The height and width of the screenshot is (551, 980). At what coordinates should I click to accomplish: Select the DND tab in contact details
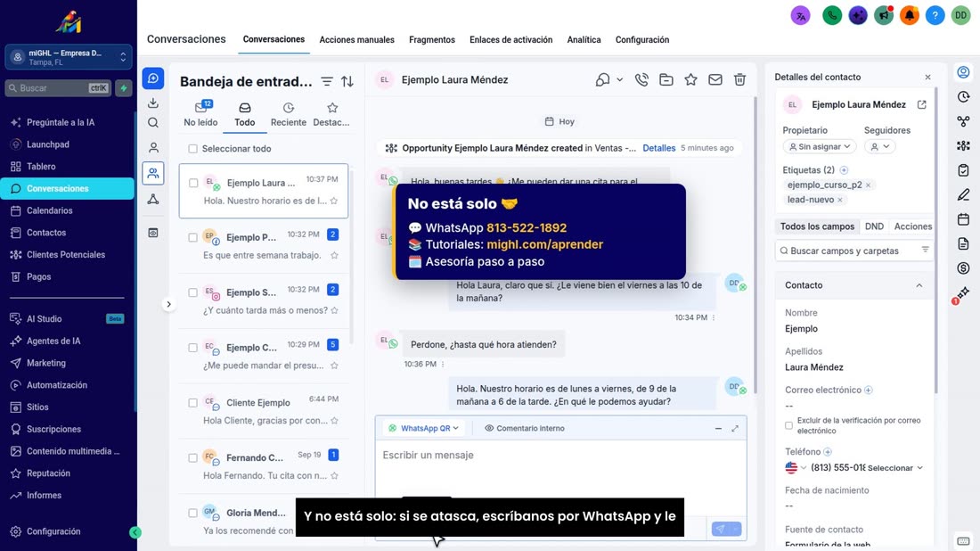(874, 226)
